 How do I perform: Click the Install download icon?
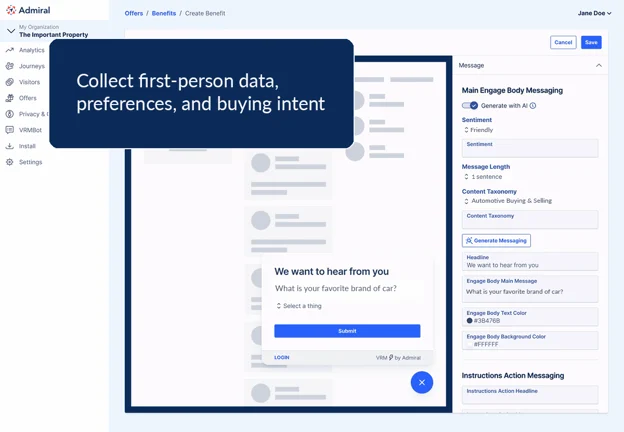(10, 146)
